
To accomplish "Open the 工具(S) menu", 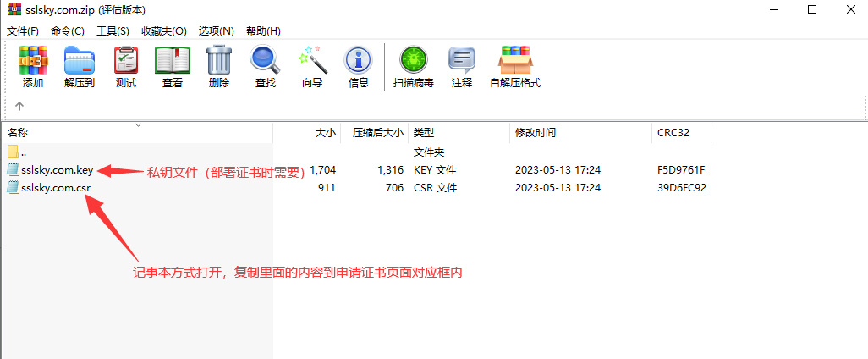I will pos(113,31).
